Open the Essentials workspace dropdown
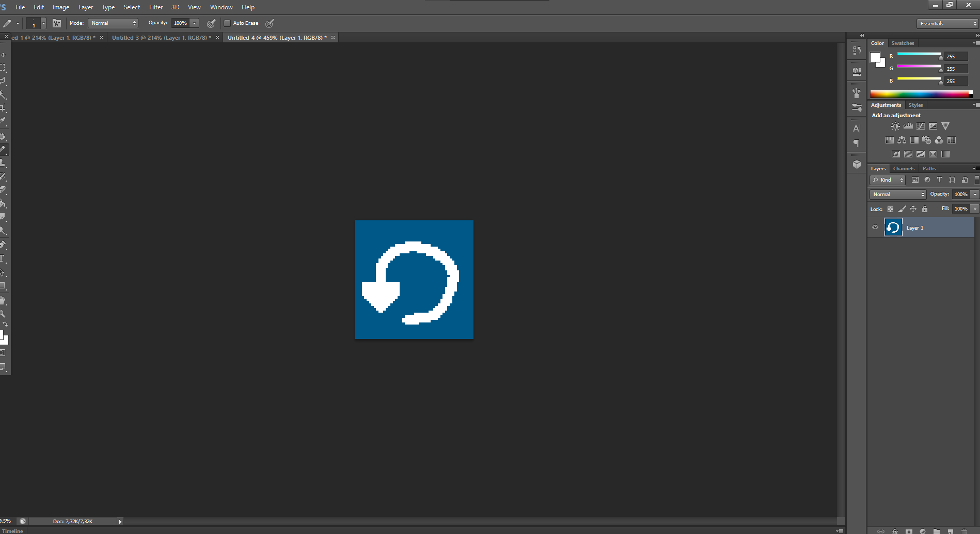Screen dimensions: 980x534 point(947,24)
